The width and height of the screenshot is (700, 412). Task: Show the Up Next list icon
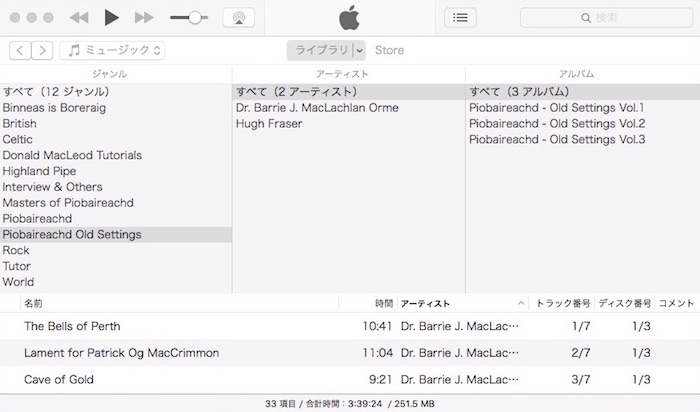(460, 18)
